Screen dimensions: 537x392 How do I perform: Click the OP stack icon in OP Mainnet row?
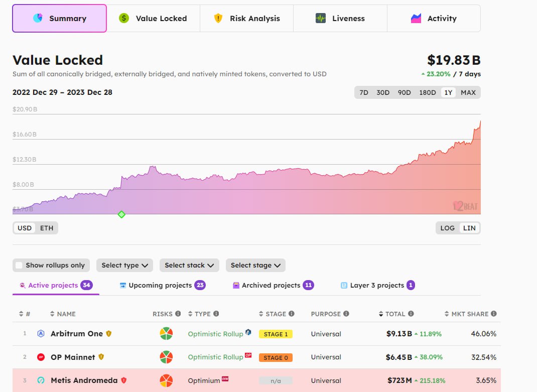click(248, 355)
